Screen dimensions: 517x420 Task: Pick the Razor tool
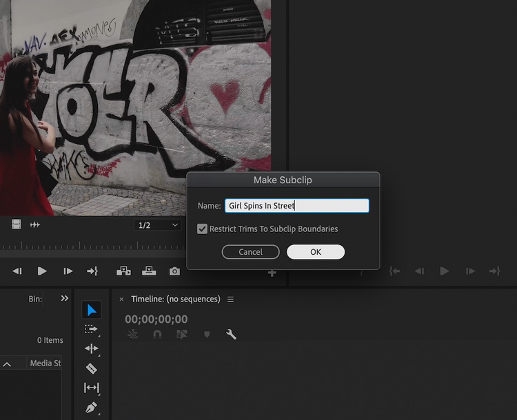pos(91,368)
